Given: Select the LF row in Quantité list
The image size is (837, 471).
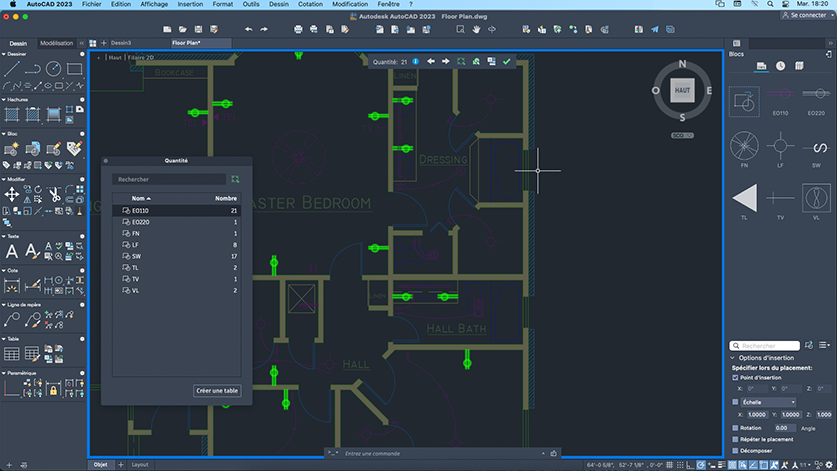Looking at the screenshot, I should click(x=177, y=245).
